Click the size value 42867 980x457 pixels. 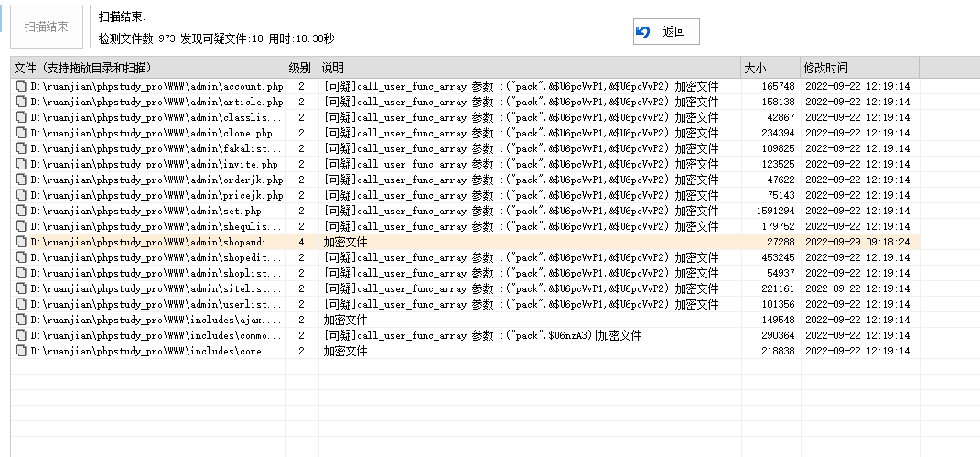tap(781, 117)
